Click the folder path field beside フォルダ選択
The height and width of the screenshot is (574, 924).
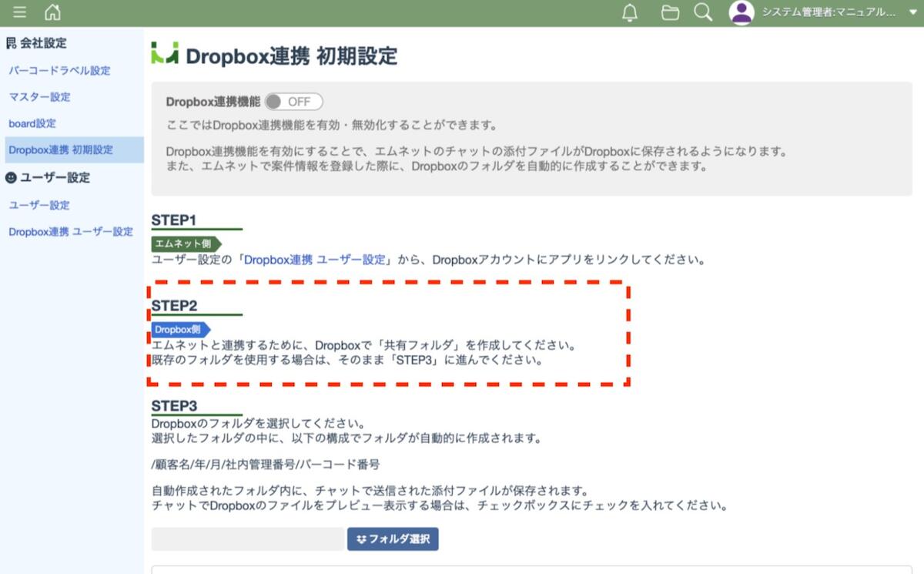click(247, 539)
